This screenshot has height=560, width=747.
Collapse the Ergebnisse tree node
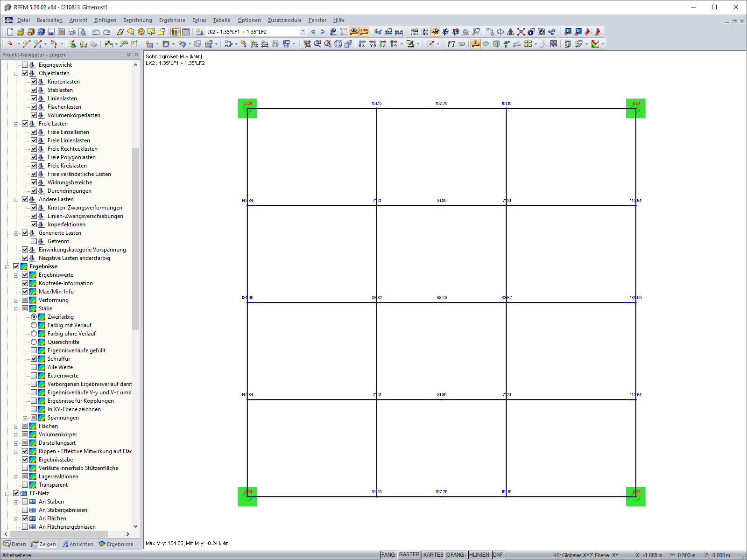[x=7, y=267]
